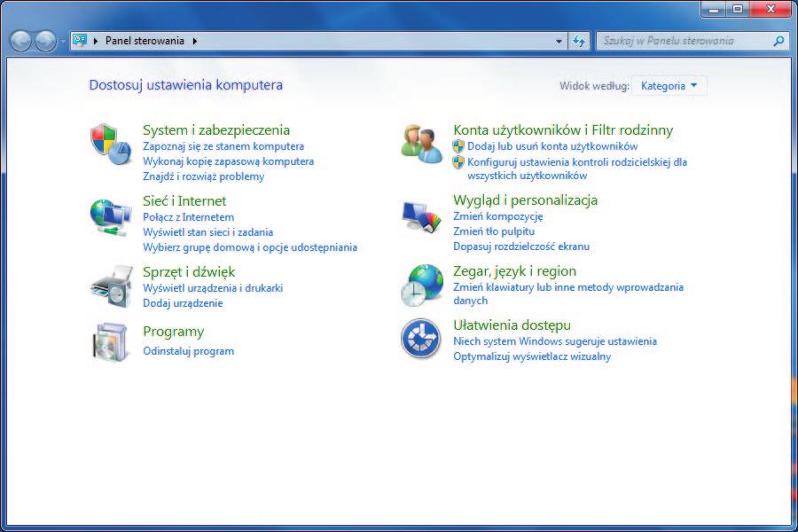Screen dimensions: 798x532
Task: Open the Ułatwienia dostępu icon
Action: click(420, 339)
